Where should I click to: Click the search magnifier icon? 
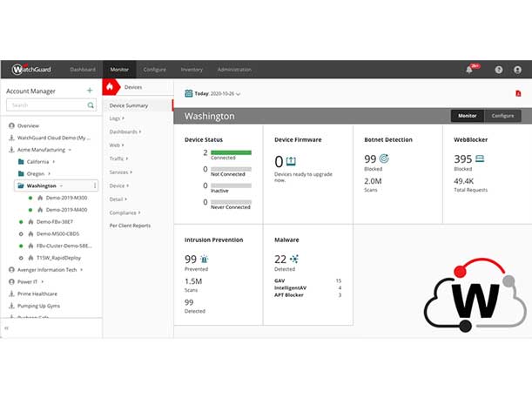91,105
